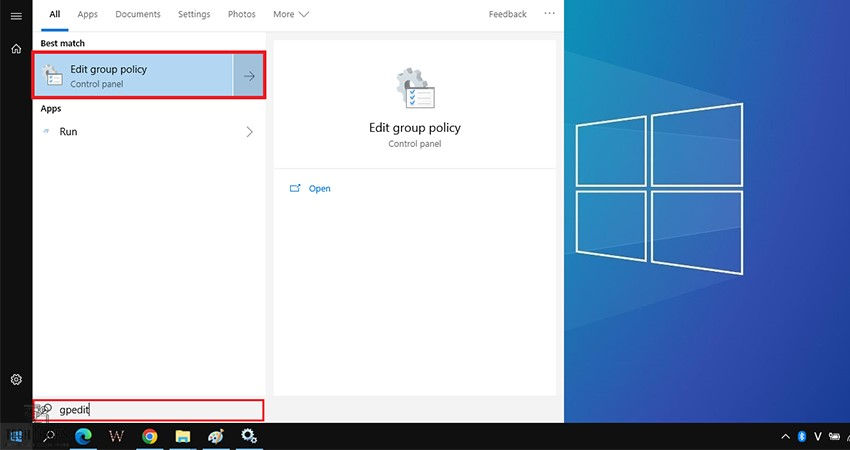Click the taskbar search magnifier icon
The height and width of the screenshot is (450, 850).
tap(49, 436)
